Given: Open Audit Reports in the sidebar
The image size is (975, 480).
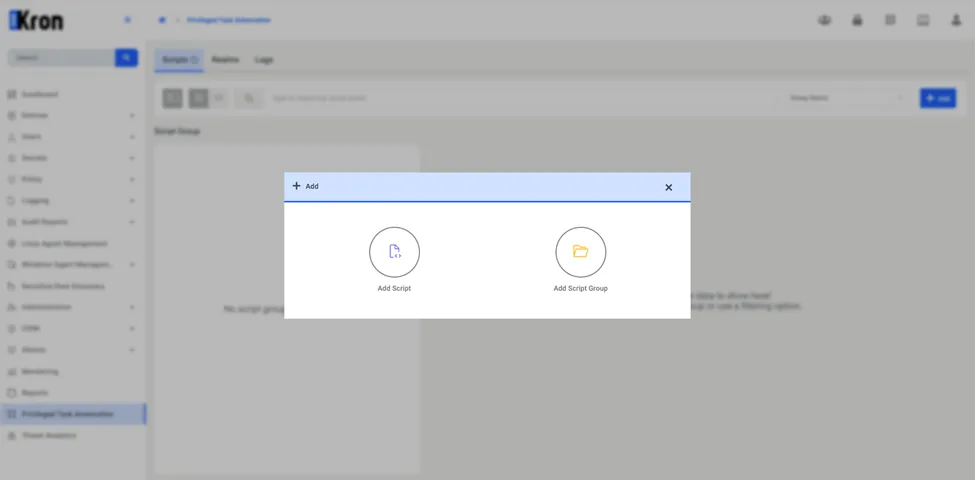Looking at the screenshot, I should pos(45,222).
